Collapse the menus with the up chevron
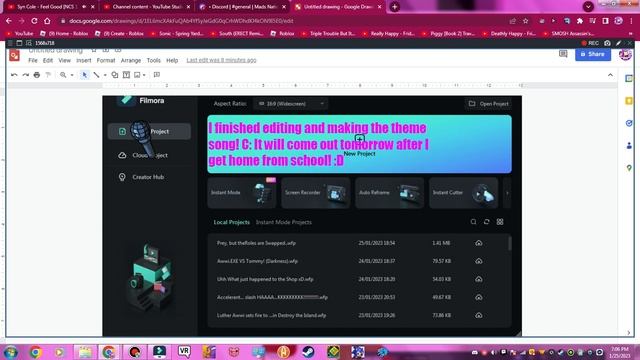The height and width of the screenshot is (360, 640). tap(610, 75)
